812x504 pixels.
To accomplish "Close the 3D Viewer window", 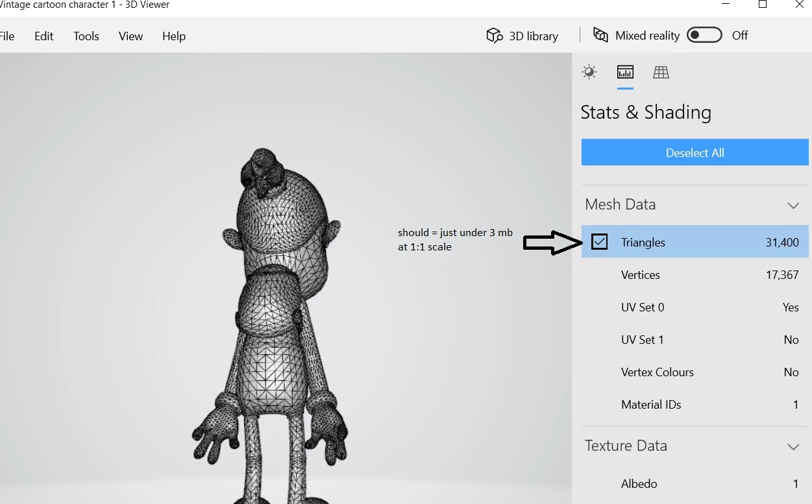I will point(800,5).
